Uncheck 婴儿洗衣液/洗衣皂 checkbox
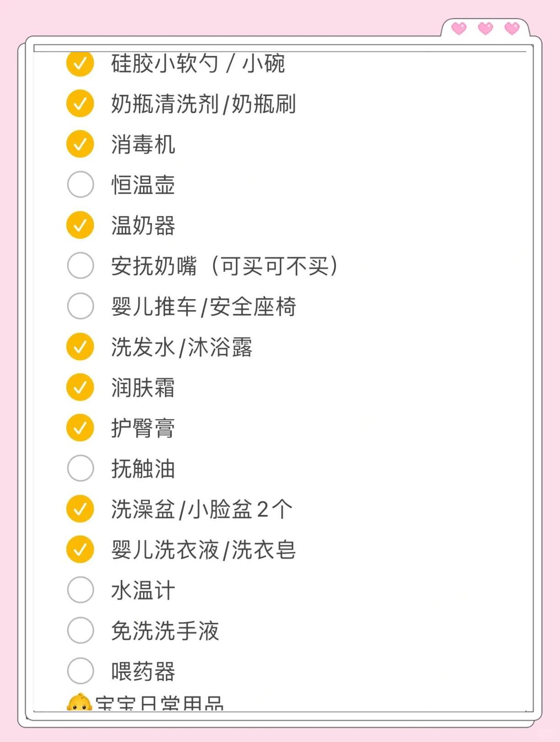The height and width of the screenshot is (742, 560). click(80, 549)
